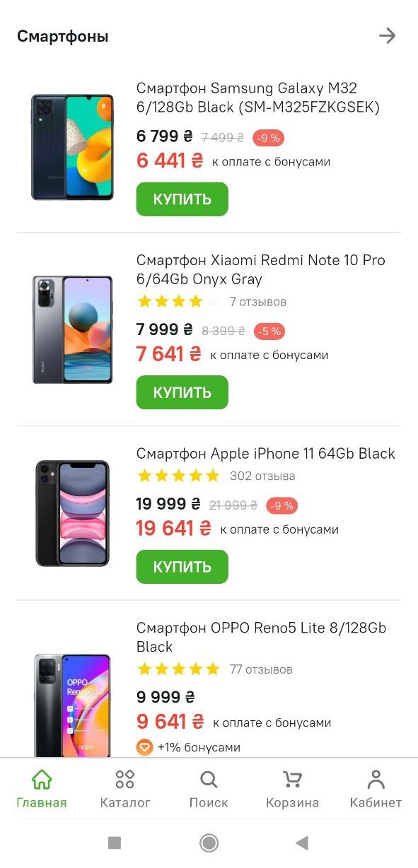This screenshot has height=868, width=418.
Task: Open Samsung Galaxy M32 product title
Action: point(259,98)
